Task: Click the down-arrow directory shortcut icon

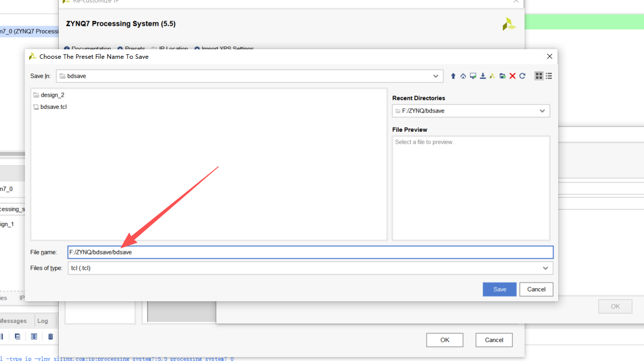Action: tap(483, 76)
